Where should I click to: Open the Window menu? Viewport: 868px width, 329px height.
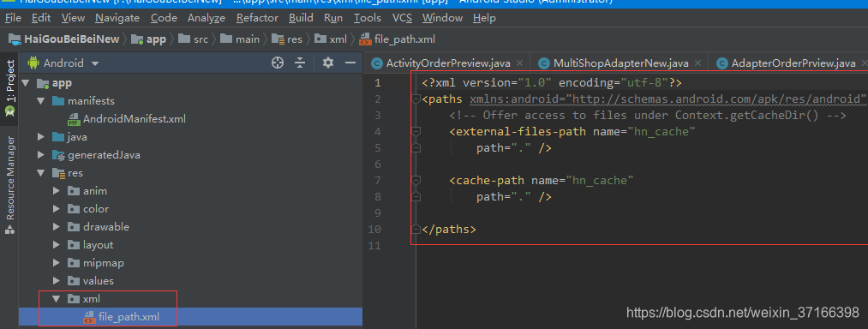tap(442, 18)
